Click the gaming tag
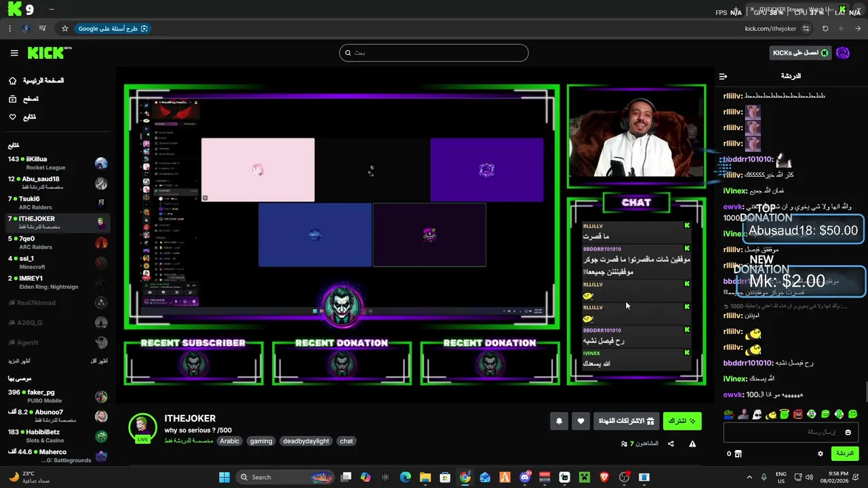This screenshot has height=488, width=868. [261, 441]
